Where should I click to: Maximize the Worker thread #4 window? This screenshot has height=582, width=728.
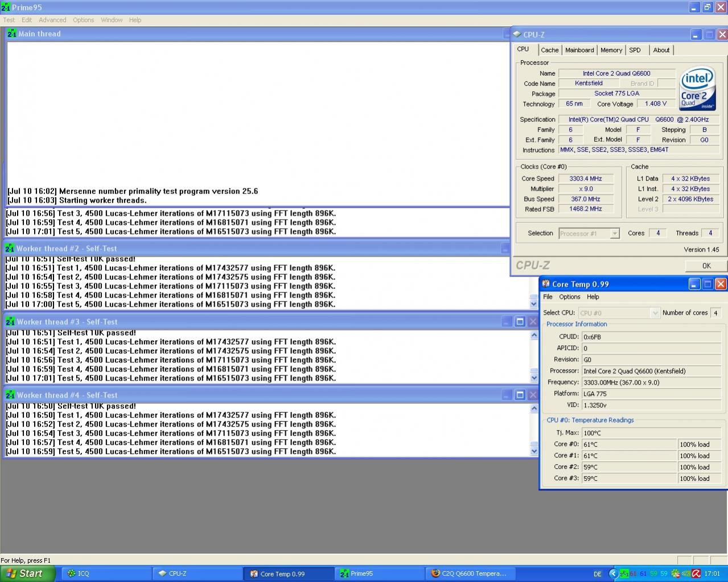pyautogui.click(x=520, y=395)
